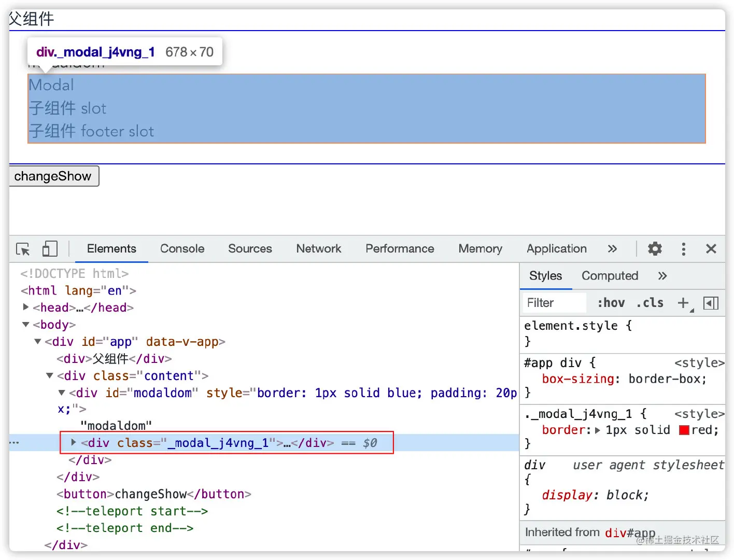Screen dimensions: 734x560
Task: Show more DevTools tabs chevron
Action: pos(612,249)
